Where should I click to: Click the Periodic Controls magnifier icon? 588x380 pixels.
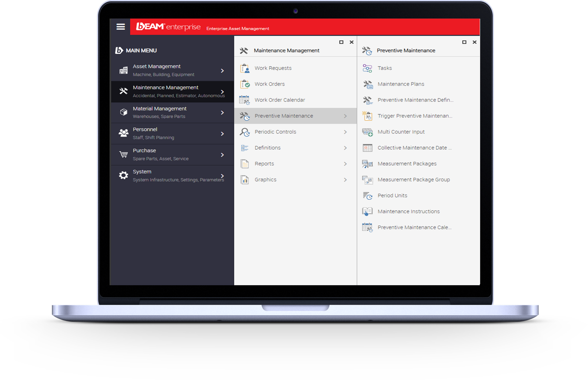pyautogui.click(x=245, y=132)
